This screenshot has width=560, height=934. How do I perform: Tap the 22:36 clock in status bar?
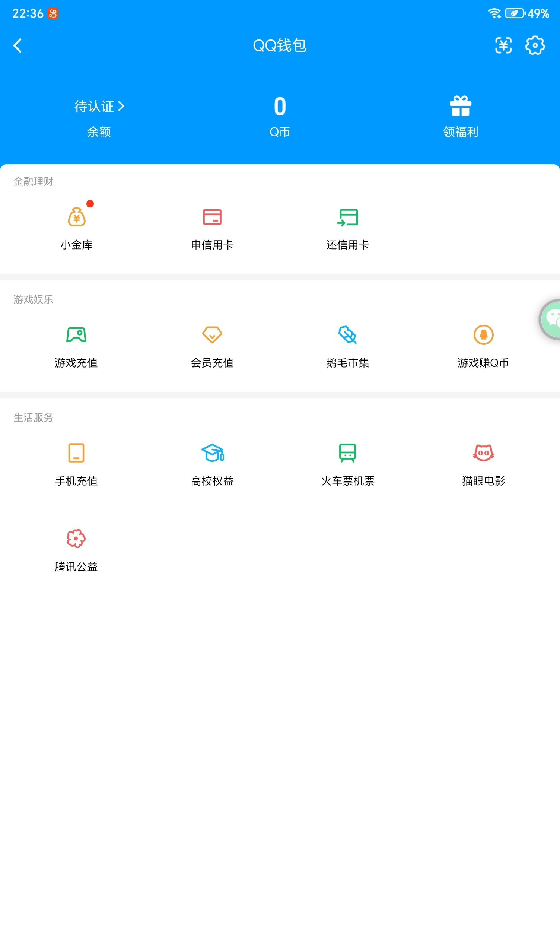(28, 13)
